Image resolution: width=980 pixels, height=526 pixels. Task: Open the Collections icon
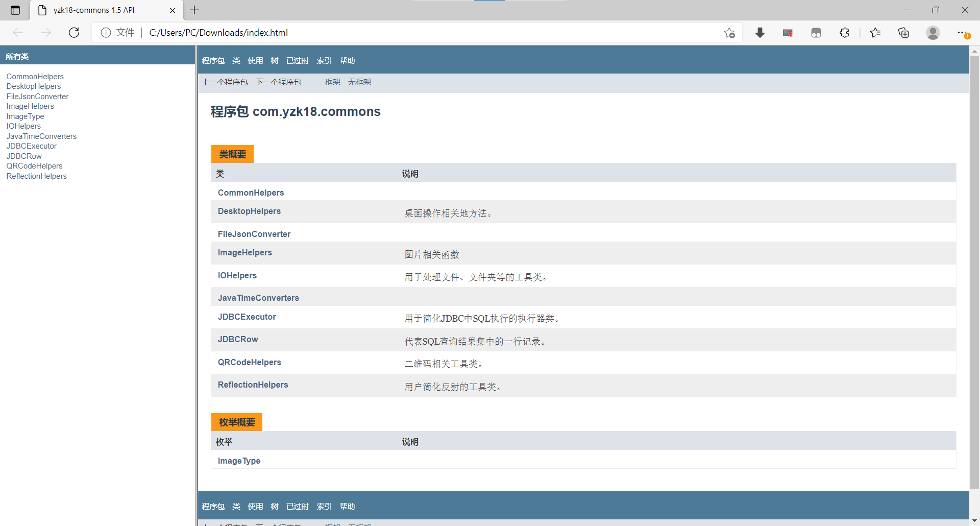click(904, 32)
